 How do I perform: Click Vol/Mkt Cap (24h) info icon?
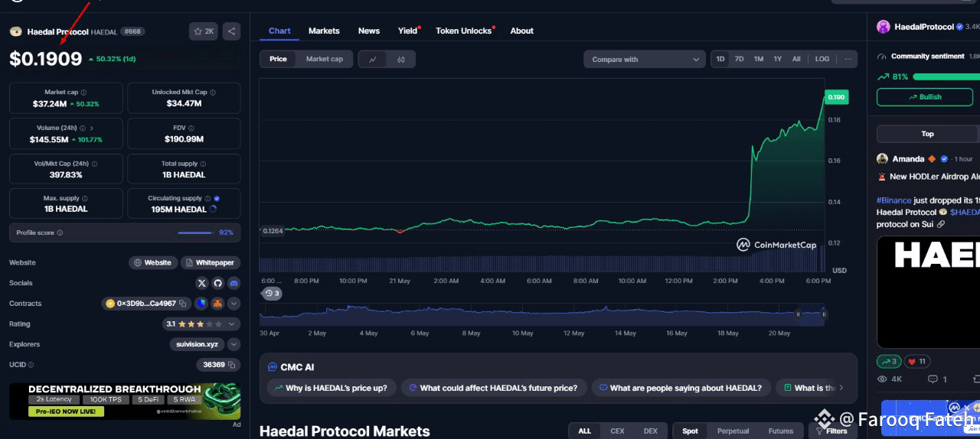[x=94, y=163]
